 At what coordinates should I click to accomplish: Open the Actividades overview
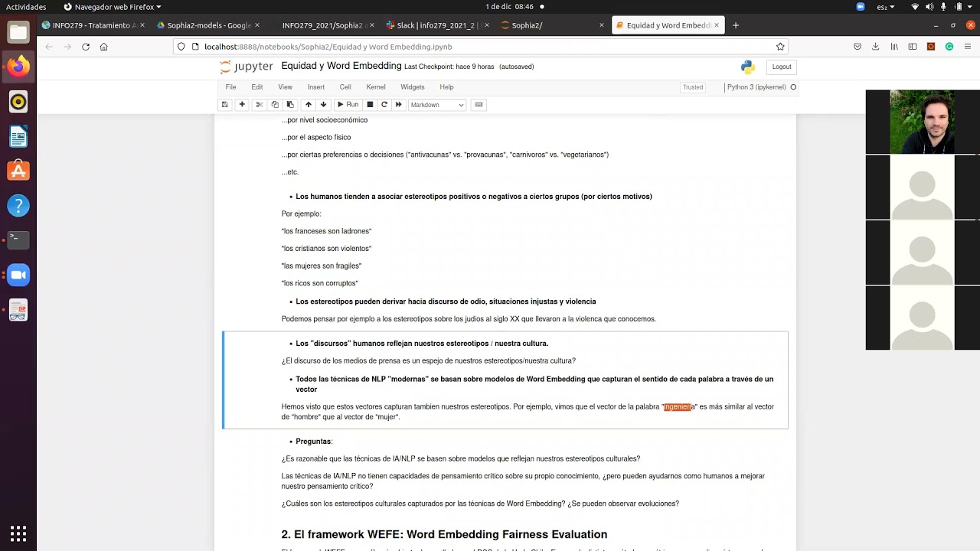26,7
